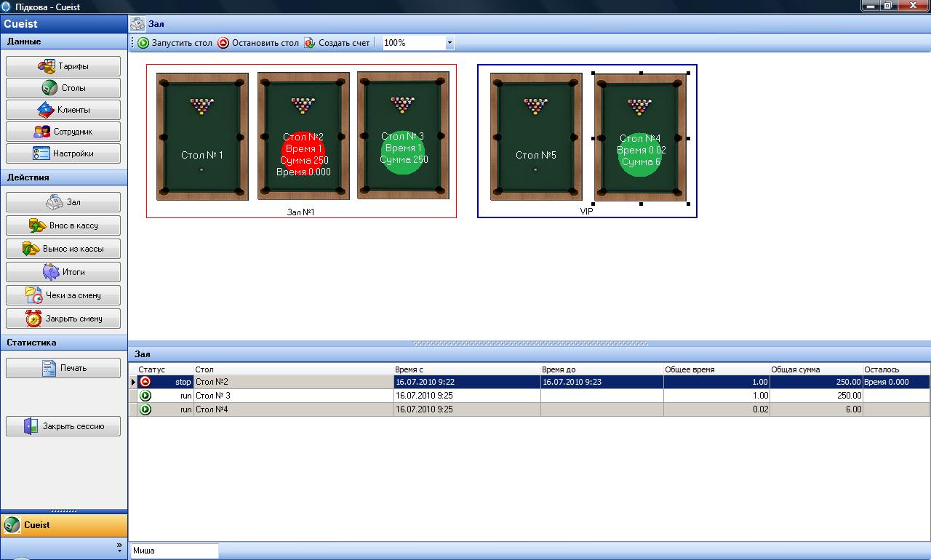Expand the 100% zoom dropdown
Screen dimensions: 931x560
449,43
